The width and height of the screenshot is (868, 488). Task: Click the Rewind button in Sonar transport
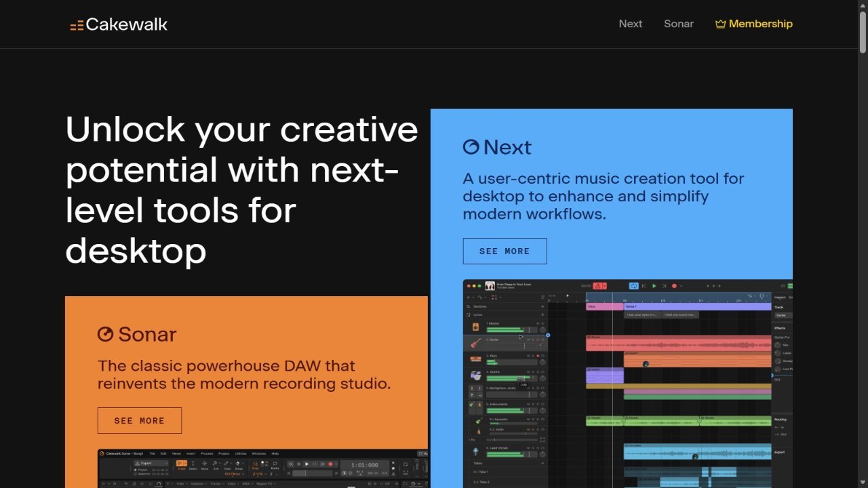[290, 464]
